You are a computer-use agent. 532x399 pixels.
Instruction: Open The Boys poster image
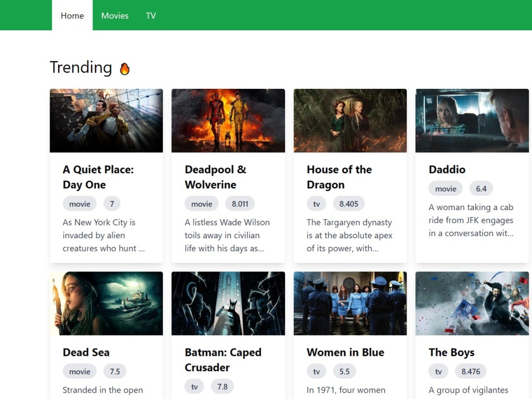click(x=472, y=303)
